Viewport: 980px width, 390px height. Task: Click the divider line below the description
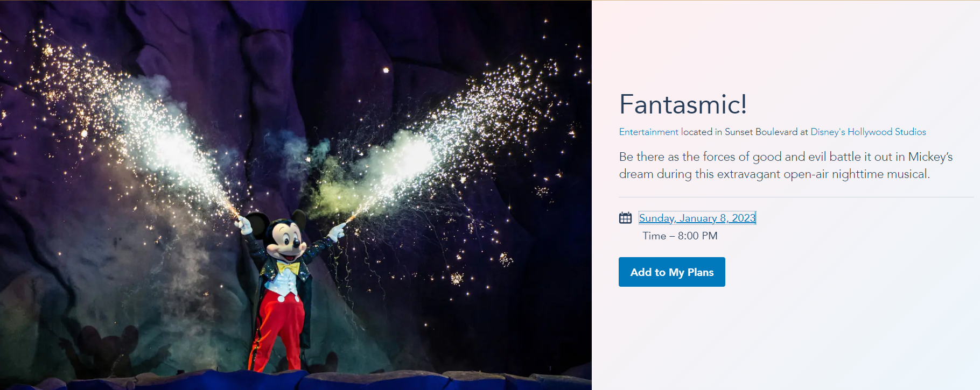point(796,197)
